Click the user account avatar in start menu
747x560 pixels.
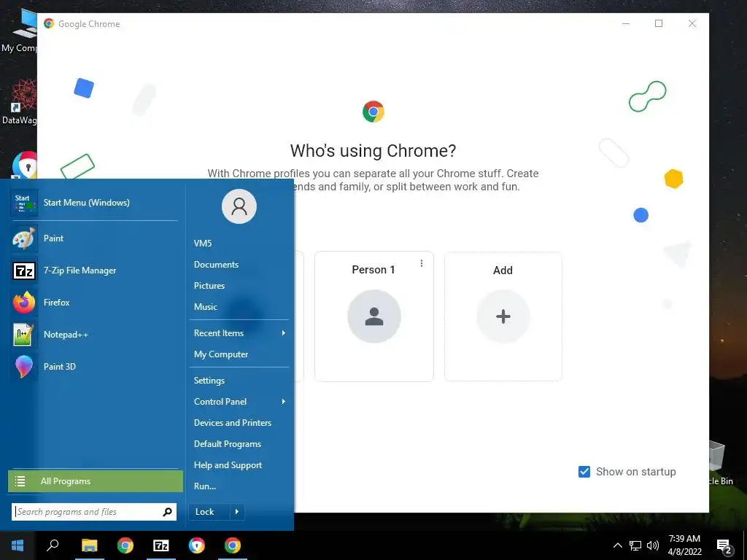[x=239, y=206]
